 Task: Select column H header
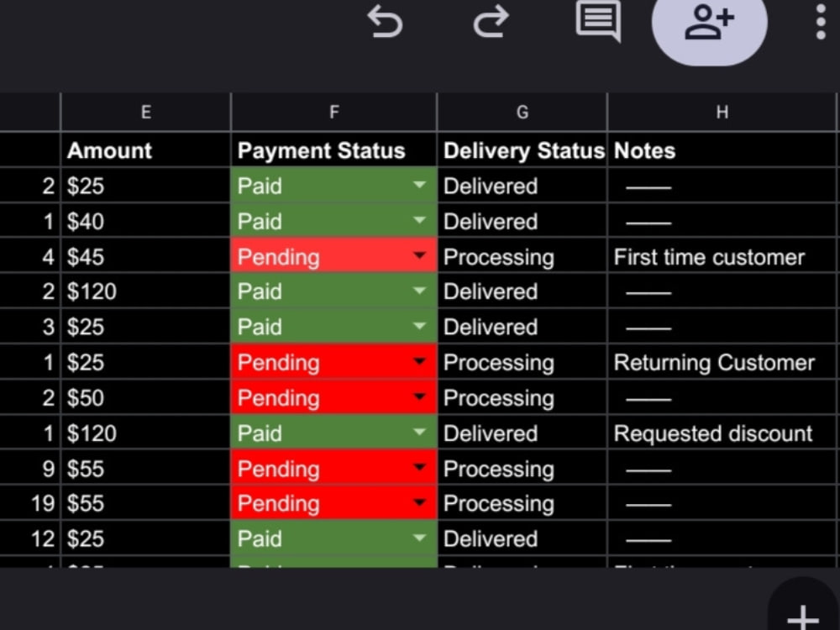(x=722, y=112)
